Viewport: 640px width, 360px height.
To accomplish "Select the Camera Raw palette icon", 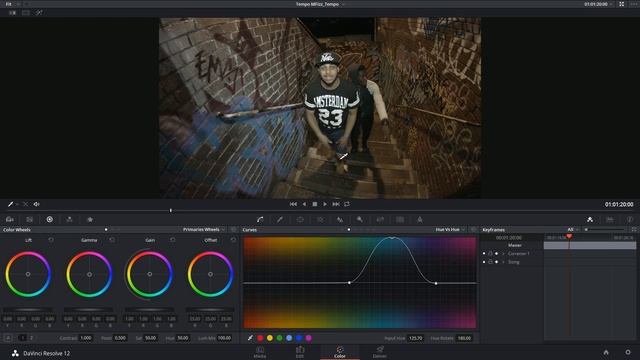I will pyautogui.click(x=10, y=220).
